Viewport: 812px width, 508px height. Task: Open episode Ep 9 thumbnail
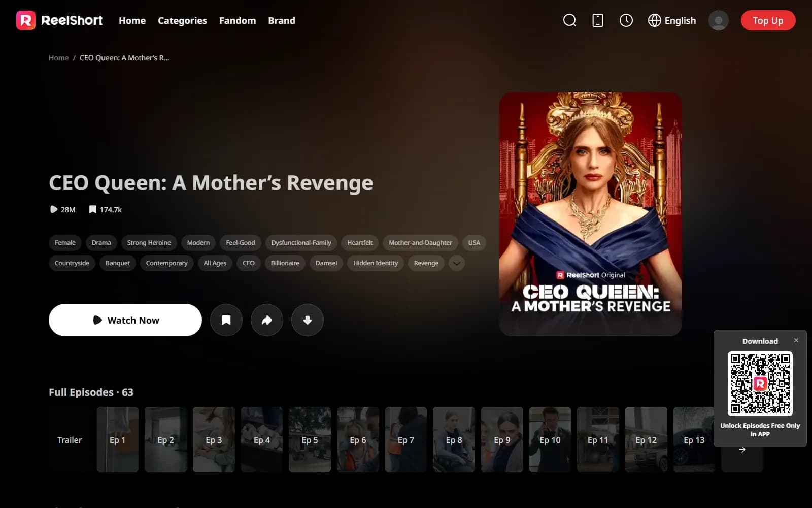[x=502, y=439]
